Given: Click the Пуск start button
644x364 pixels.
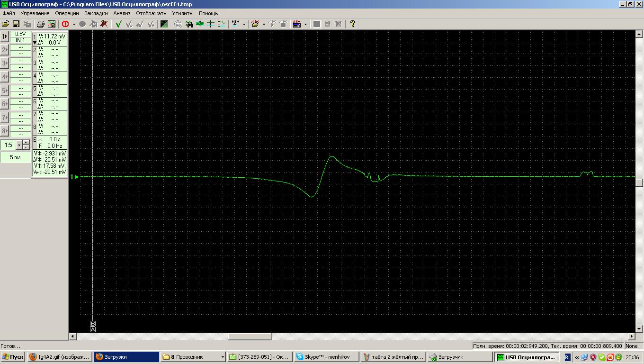Looking at the screenshot, I should tap(13, 357).
